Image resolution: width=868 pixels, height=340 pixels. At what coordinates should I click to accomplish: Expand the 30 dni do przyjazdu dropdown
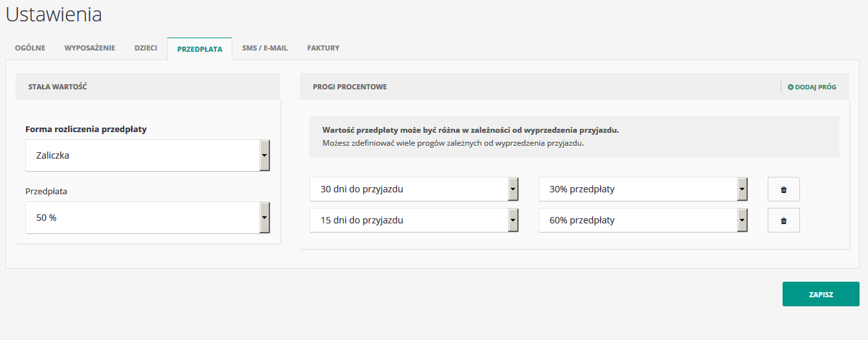(x=414, y=190)
